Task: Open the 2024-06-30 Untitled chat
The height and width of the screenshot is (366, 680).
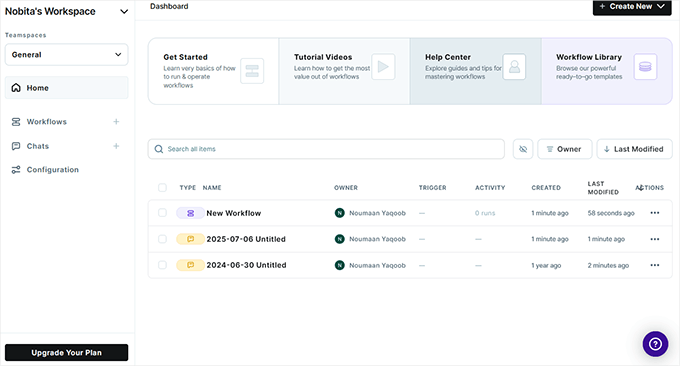Action: click(x=246, y=265)
